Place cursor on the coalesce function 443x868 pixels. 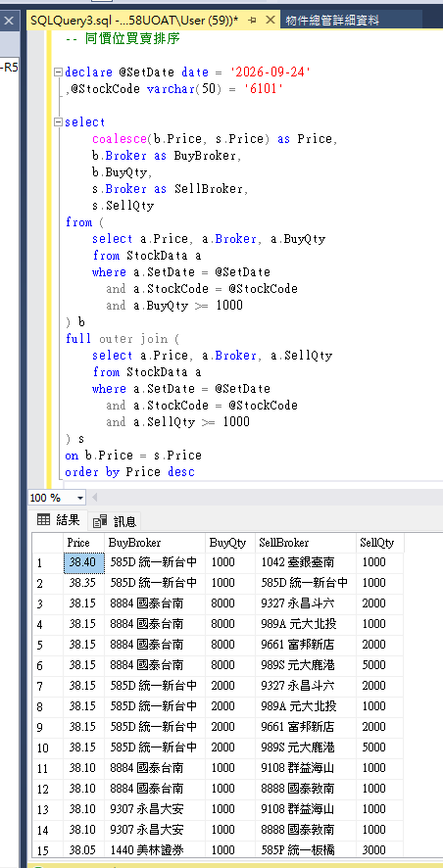point(120,139)
